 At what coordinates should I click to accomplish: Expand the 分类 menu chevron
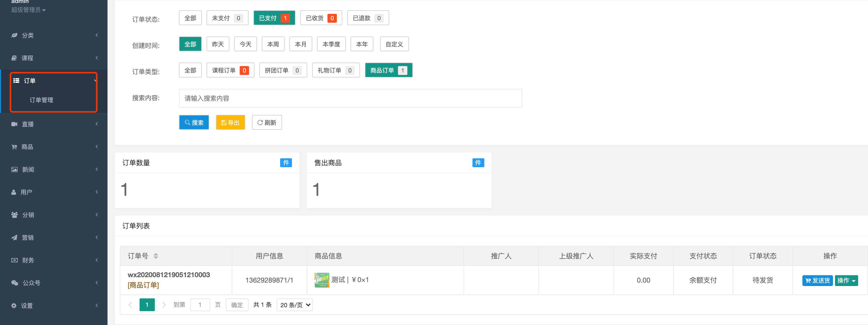point(97,35)
